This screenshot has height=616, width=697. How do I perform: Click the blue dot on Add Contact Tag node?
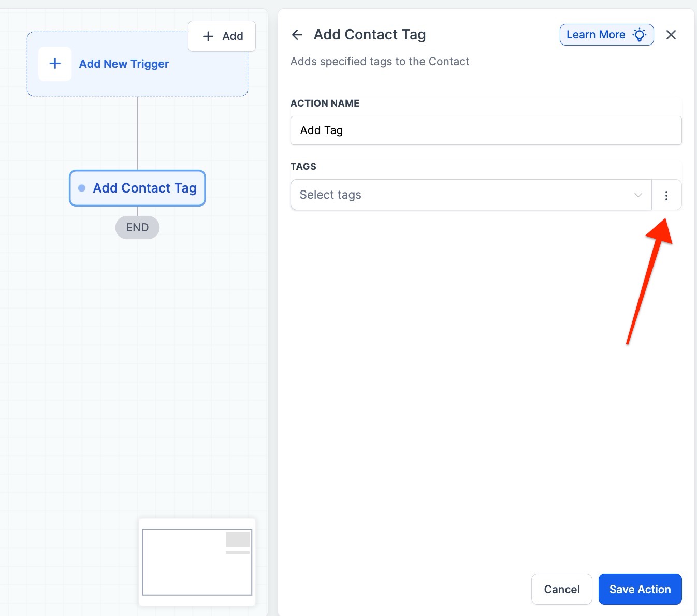click(82, 188)
